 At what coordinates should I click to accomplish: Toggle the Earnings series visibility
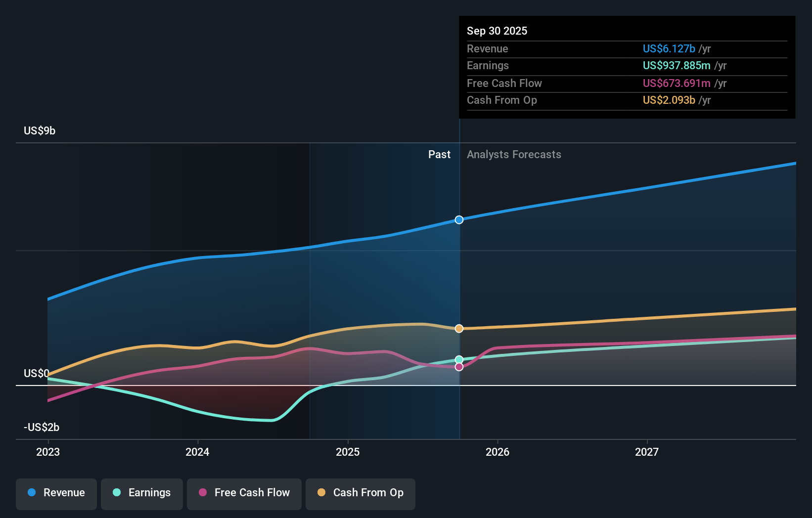142,493
